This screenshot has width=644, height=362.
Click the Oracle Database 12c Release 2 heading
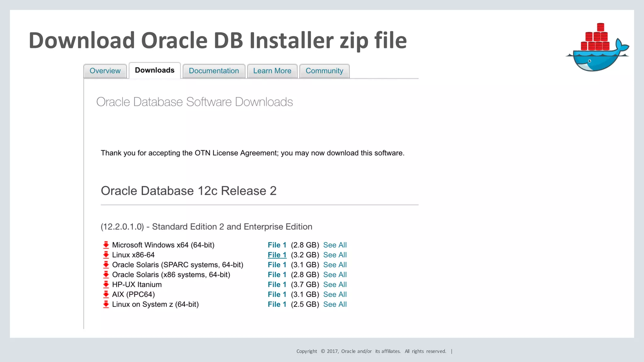(x=189, y=191)
